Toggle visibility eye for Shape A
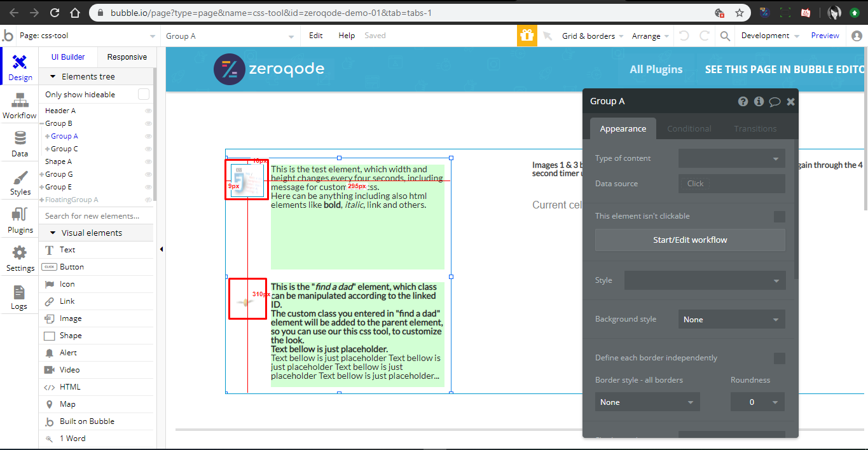Image resolution: width=868 pixels, height=450 pixels. point(148,161)
